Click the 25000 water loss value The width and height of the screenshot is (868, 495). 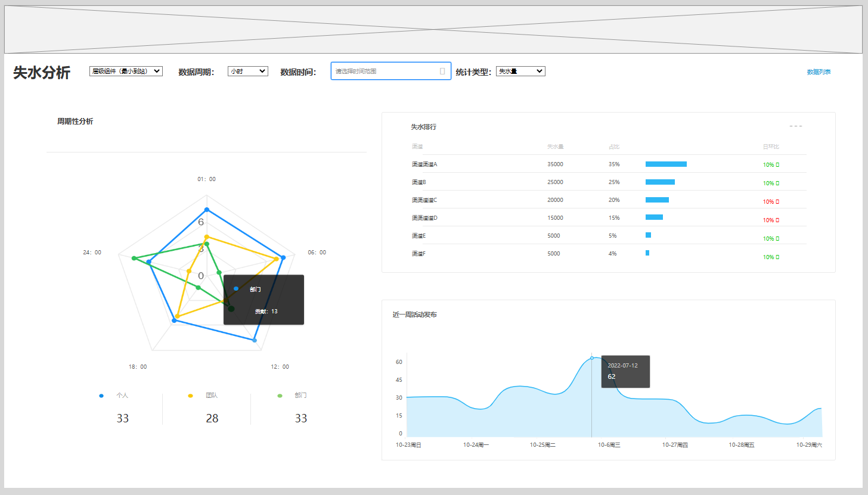555,182
